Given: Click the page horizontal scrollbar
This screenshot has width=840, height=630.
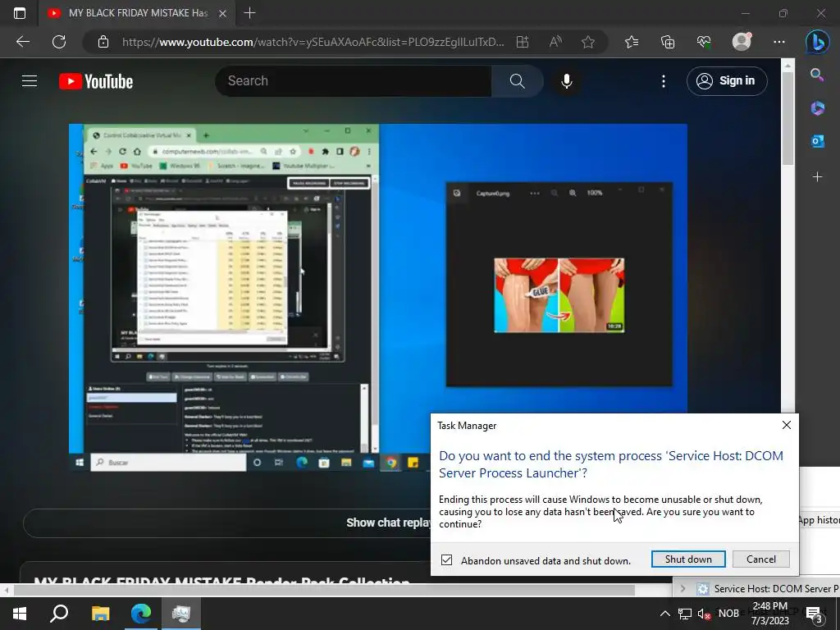Looking at the screenshot, I should [x=324, y=590].
